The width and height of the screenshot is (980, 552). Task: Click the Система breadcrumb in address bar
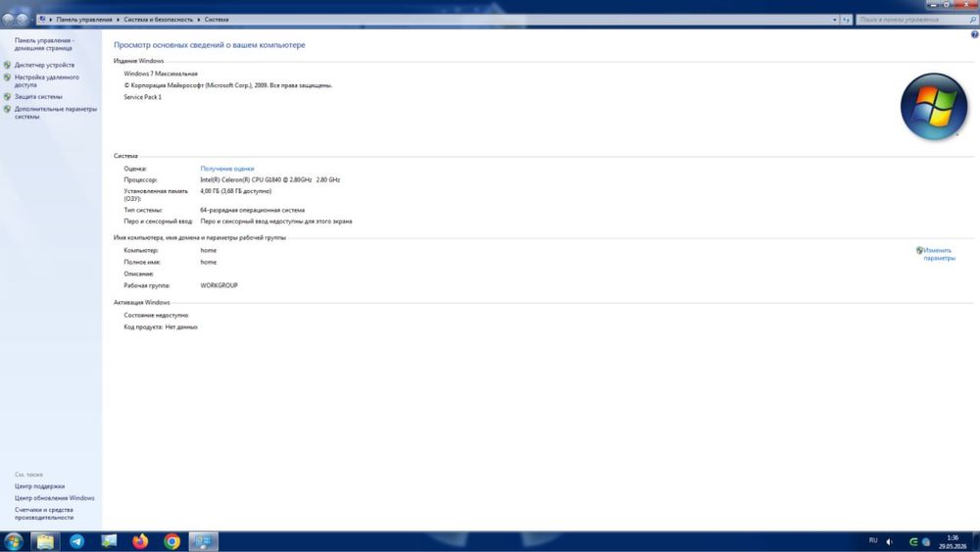pyautogui.click(x=217, y=20)
